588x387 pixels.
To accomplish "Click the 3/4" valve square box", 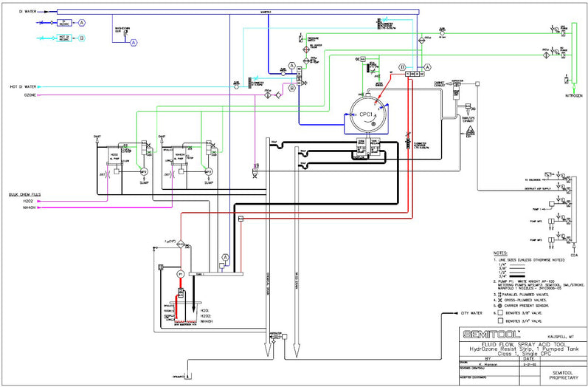I will (x=500, y=321).
